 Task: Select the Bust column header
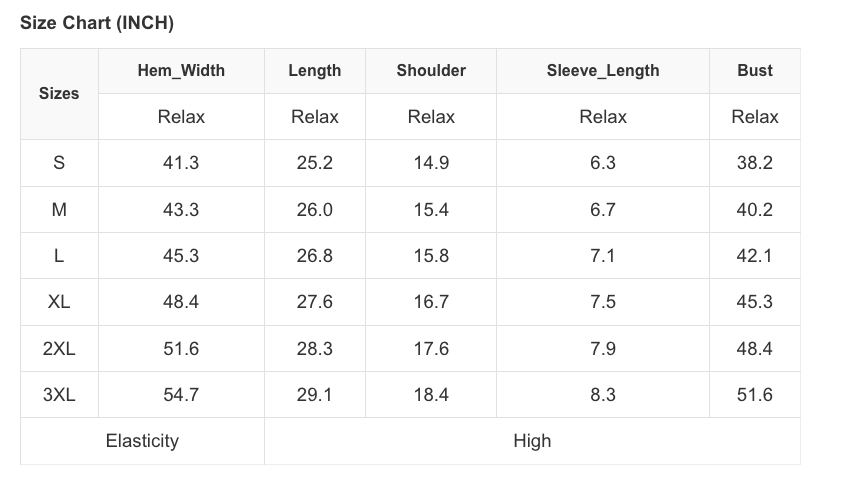(755, 70)
